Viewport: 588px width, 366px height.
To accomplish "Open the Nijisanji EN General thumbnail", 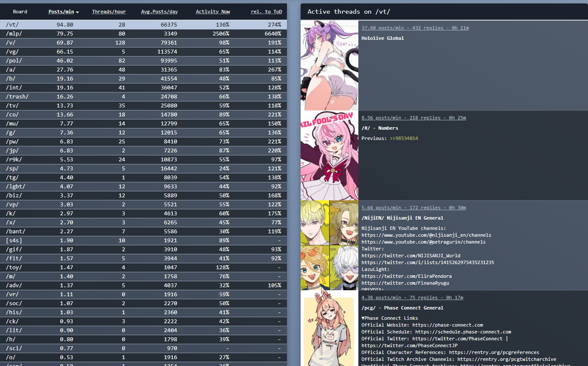I will [329, 245].
